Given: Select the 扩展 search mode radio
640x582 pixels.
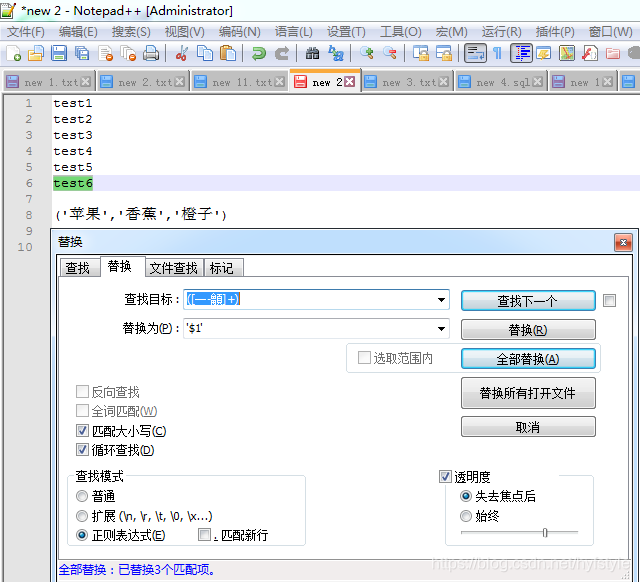Looking at the screenshot, I should pyautogui.click(x=82, y=515).
